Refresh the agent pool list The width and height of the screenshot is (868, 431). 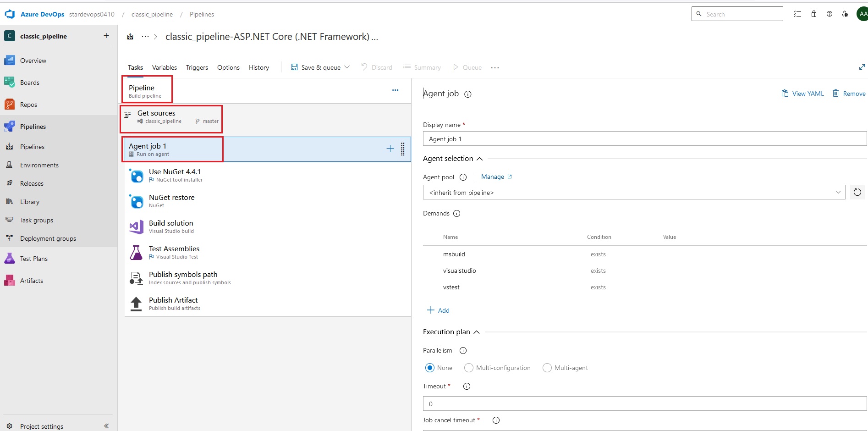[x=857, y=192]
